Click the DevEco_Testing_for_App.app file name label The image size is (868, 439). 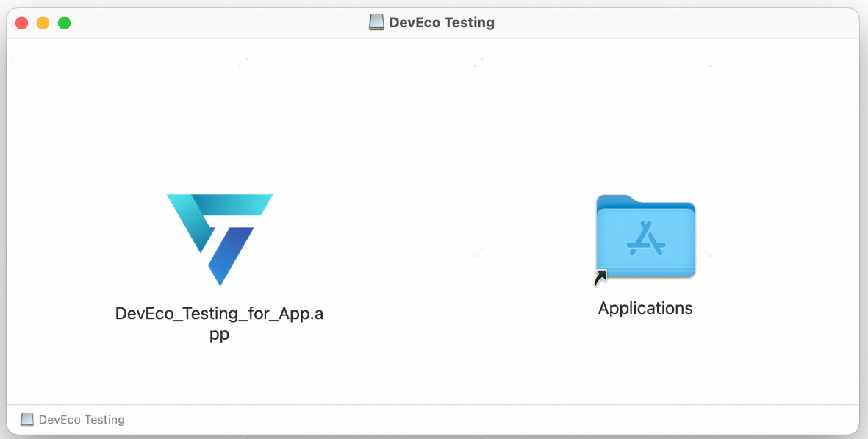pos(219,323)
